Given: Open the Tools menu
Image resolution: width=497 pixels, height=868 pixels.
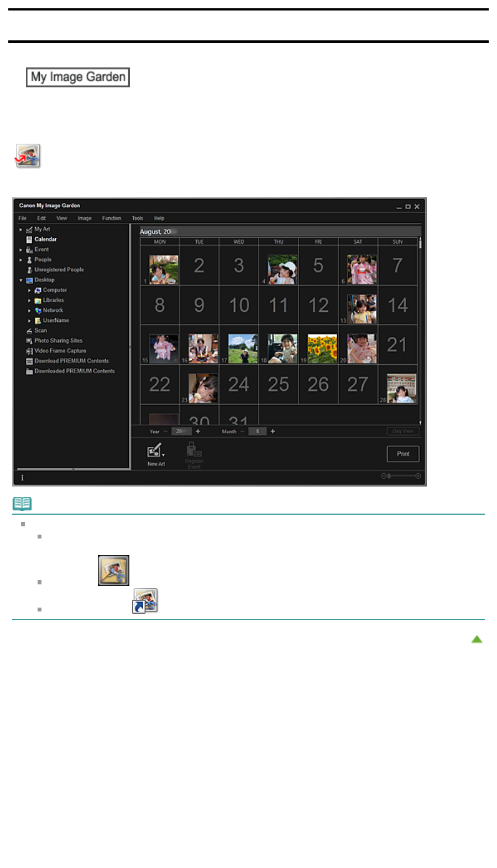Looking at the screenshot, I should pyautogui.click(x=138, y=218).
